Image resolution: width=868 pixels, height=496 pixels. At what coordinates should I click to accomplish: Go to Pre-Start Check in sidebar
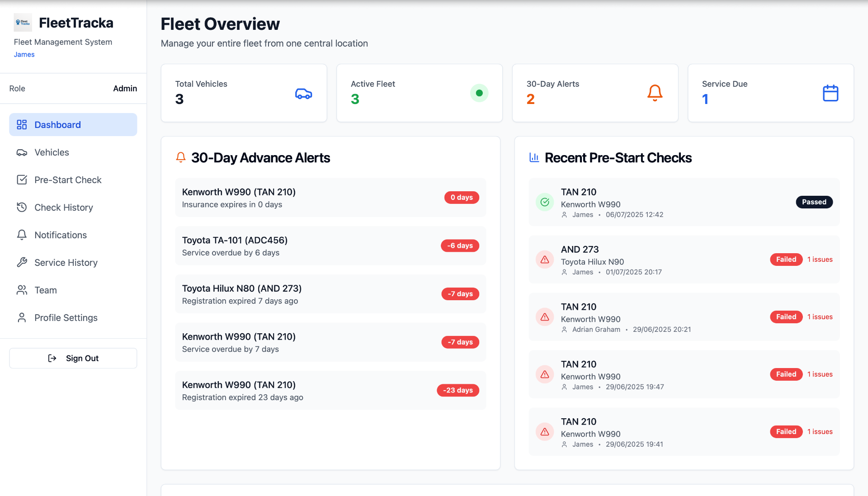68,180
